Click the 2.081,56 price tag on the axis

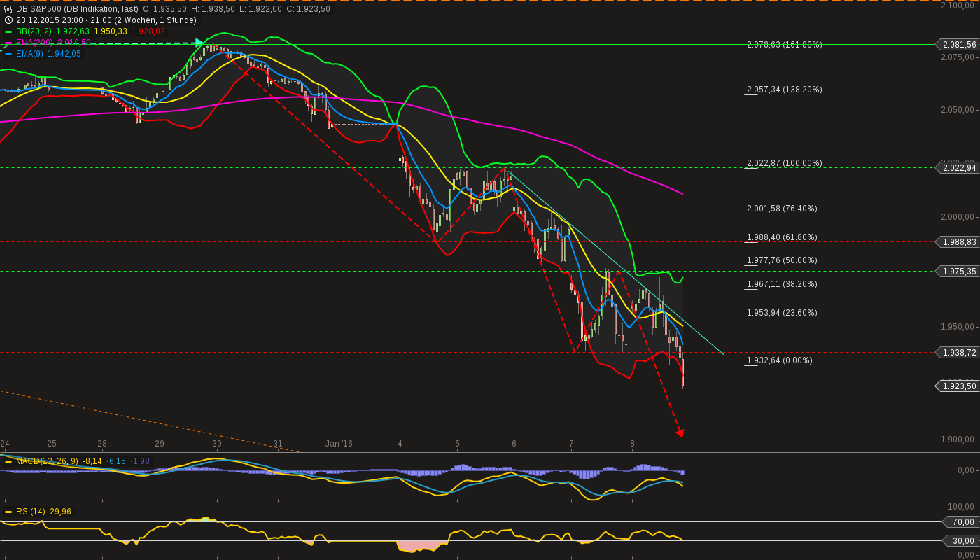click(958, 44)
